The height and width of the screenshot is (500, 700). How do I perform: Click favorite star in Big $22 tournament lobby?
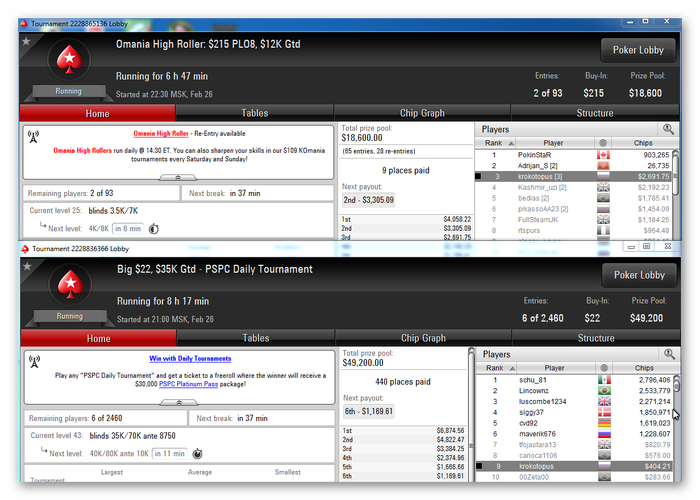point(27,267)
